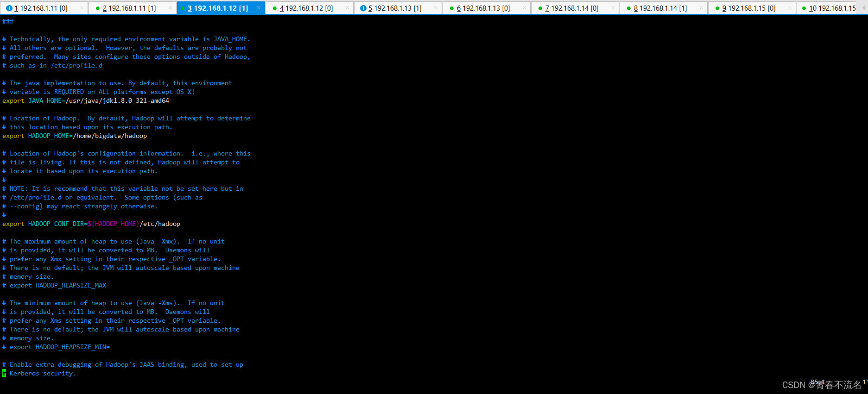
Task: Click blue alert icon on tab 1
Action: coord(9,8)
